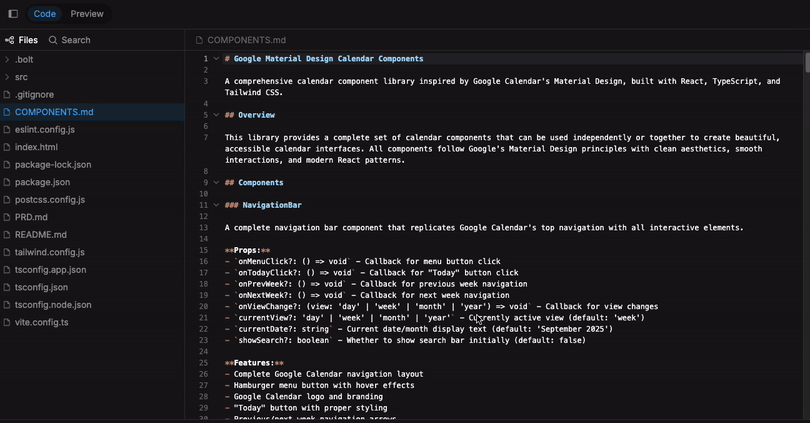Open README.md file
Image resolution: width=810 pixels, height=423 pixels.
click(x=40, y=235)
